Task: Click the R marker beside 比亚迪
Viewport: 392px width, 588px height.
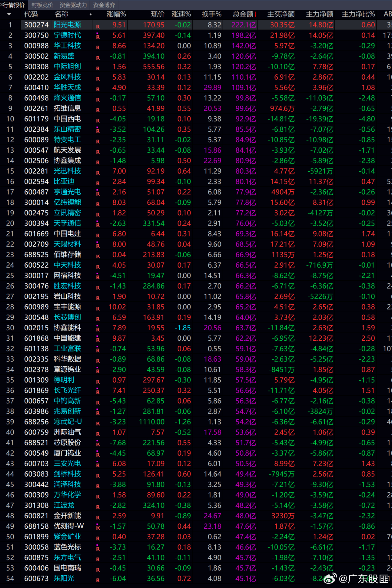Action: point(98,183)
